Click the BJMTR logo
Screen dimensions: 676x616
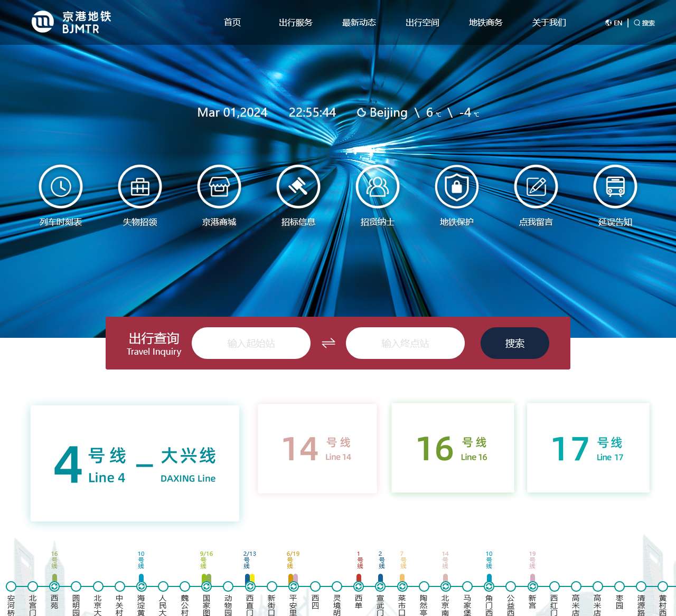click(x=71, y=22)
